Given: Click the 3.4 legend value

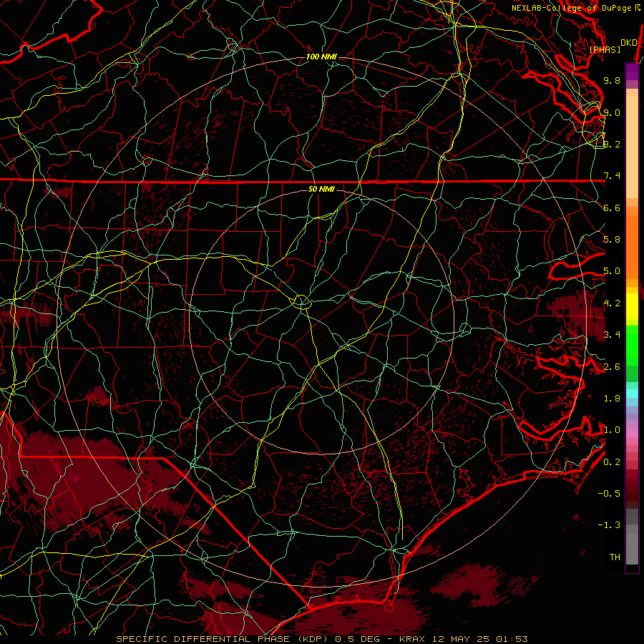Looking at the screenshot, I should [612, 335].
